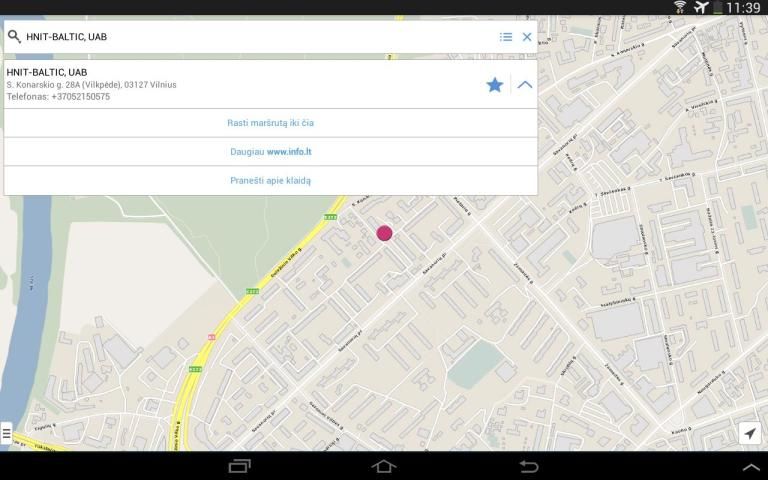This screenshot has height=480, width=768.
Task: Open the Android recent apps button
Action: point(240,466)
